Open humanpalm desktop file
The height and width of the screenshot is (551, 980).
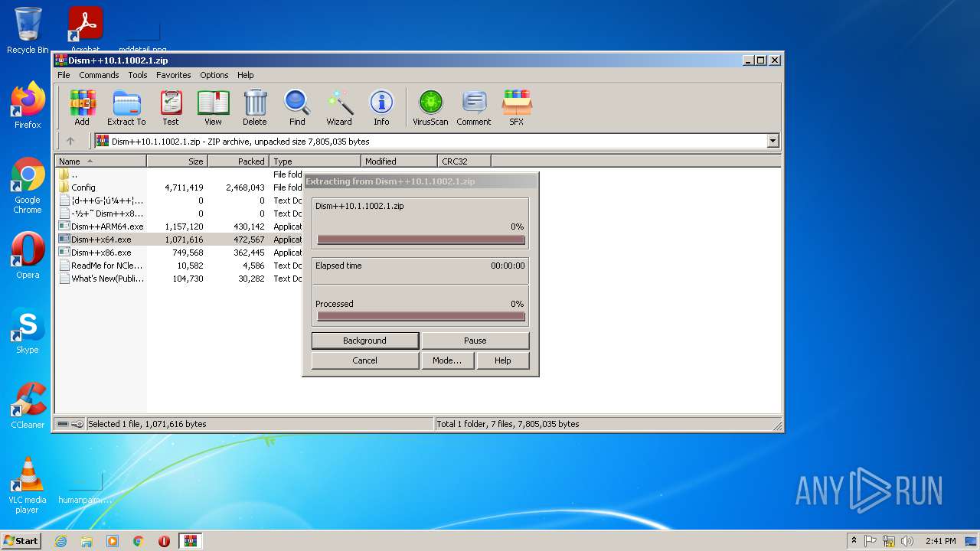(85, 486)
